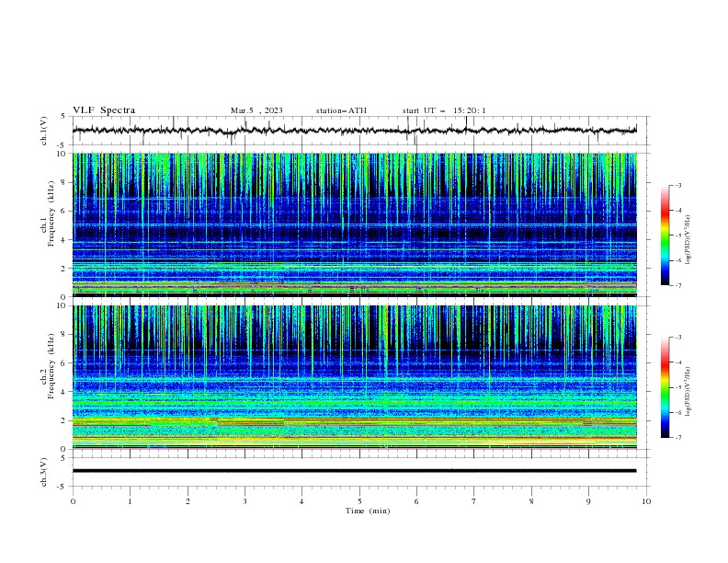Click time axis tick label "9"
The height and width of the screenshot is (563, 728).
tap(588, 501)
